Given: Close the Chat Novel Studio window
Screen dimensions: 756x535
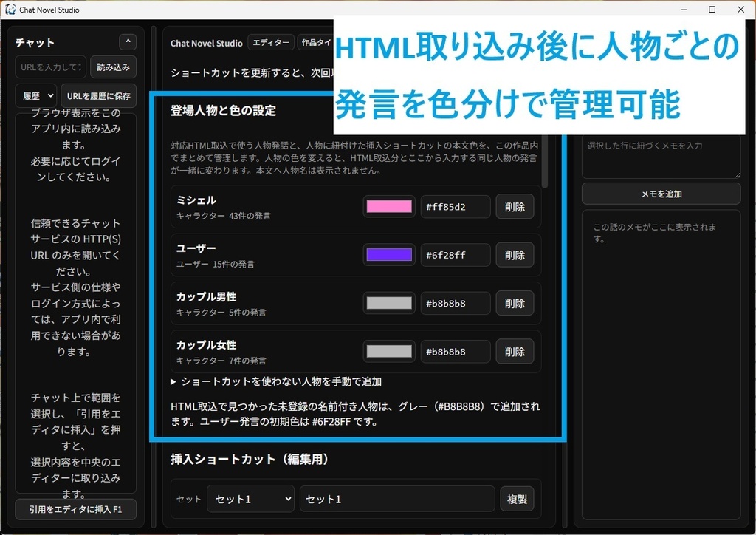Looking at the screenshot, I should 741,9.
